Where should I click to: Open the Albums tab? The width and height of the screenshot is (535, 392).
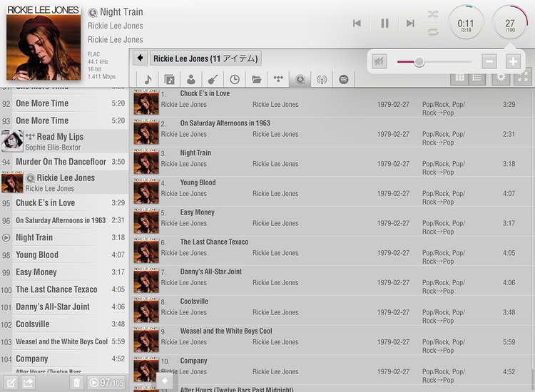click(169, 79)
